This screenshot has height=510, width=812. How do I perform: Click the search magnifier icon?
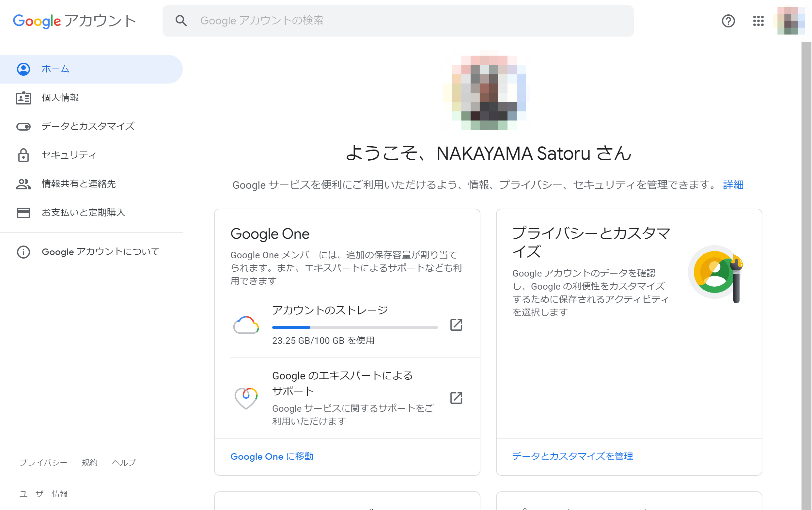click(181, 20)
